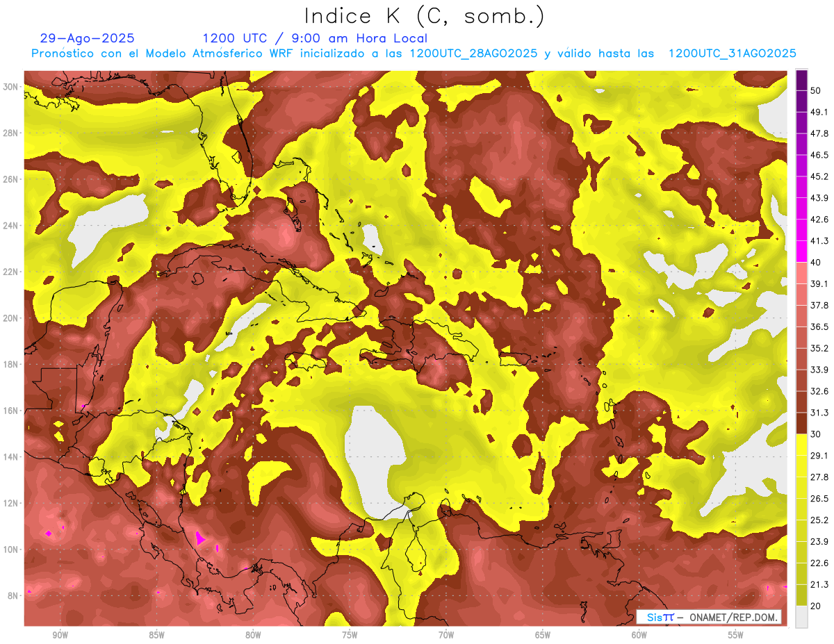Click legend value "26.5"
834x644 pixels.
coord(819,499)
